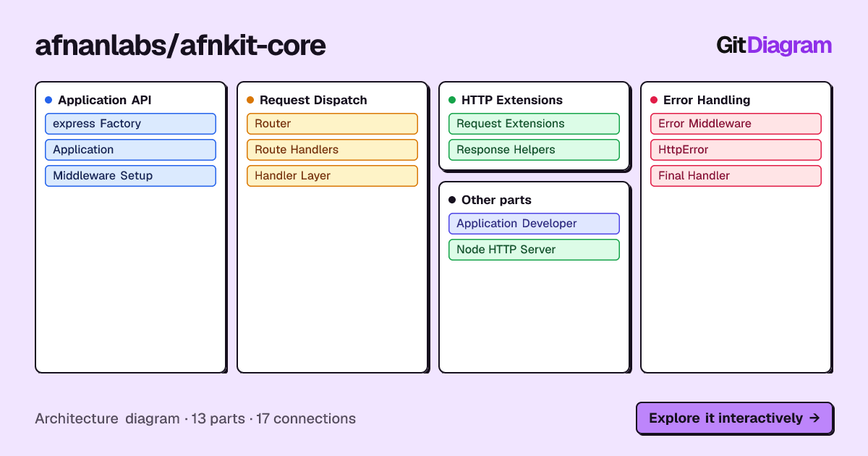Image resolution: width=868 pixels, height=456 pixels.
Task: Click the red dot beside Error Handling
Action: pyautogui.click(x=654, y=100)
